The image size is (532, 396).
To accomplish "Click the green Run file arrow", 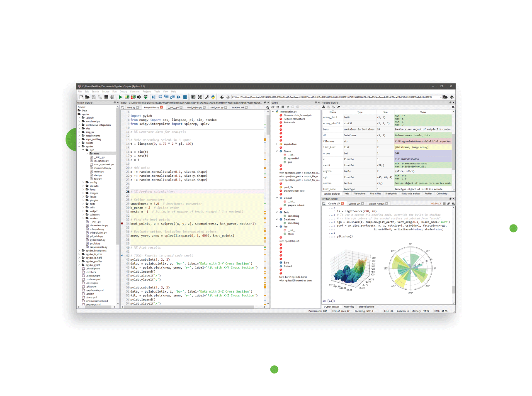I will (x=121, y=97).
